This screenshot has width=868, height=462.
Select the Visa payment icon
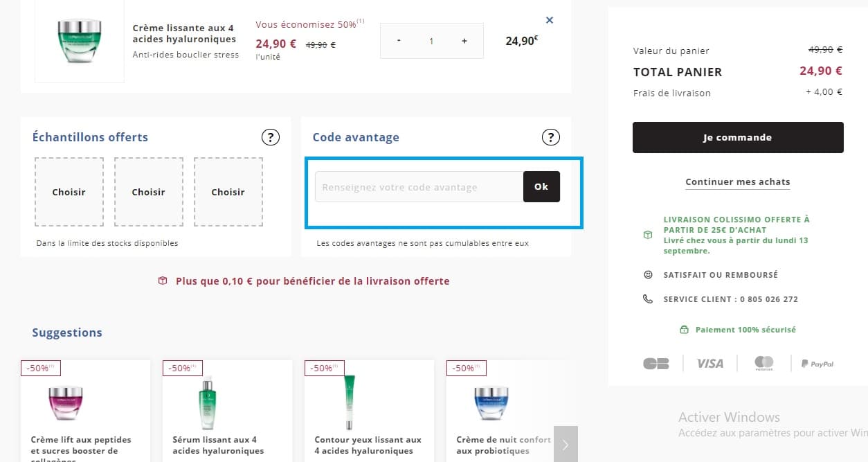tap(709, 362)
